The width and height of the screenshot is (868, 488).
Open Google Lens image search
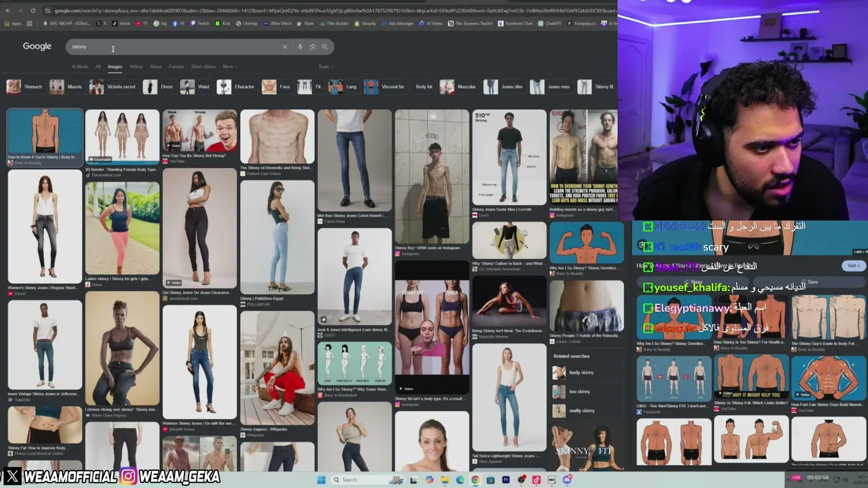tap(313, 47)
